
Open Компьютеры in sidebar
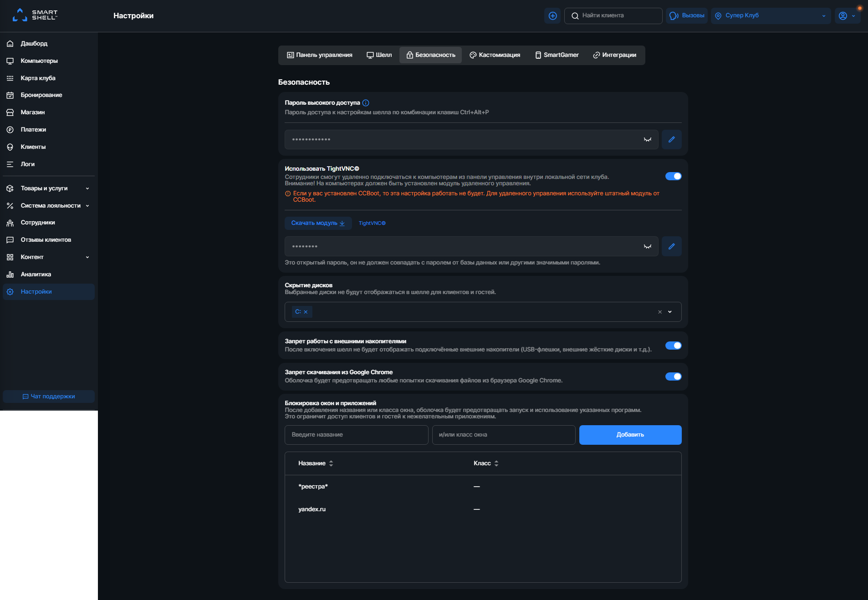49,61
